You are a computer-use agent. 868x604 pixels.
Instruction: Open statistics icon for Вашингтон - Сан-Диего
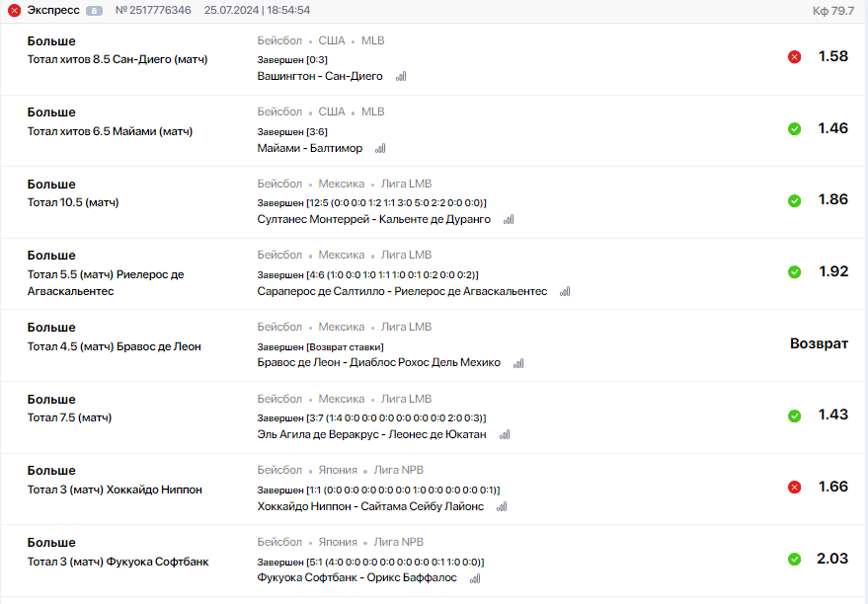click(x=401, y=76)
